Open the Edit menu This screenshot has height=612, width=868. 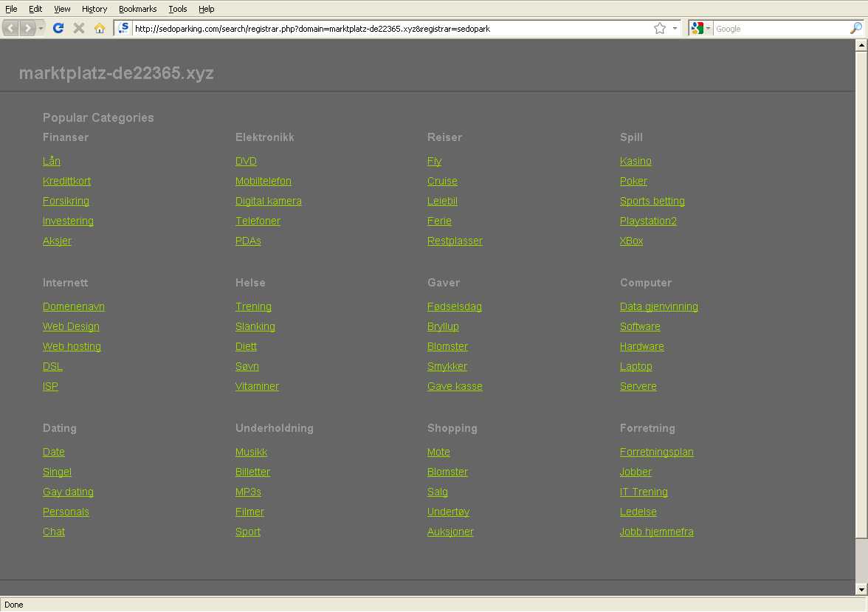35,9
